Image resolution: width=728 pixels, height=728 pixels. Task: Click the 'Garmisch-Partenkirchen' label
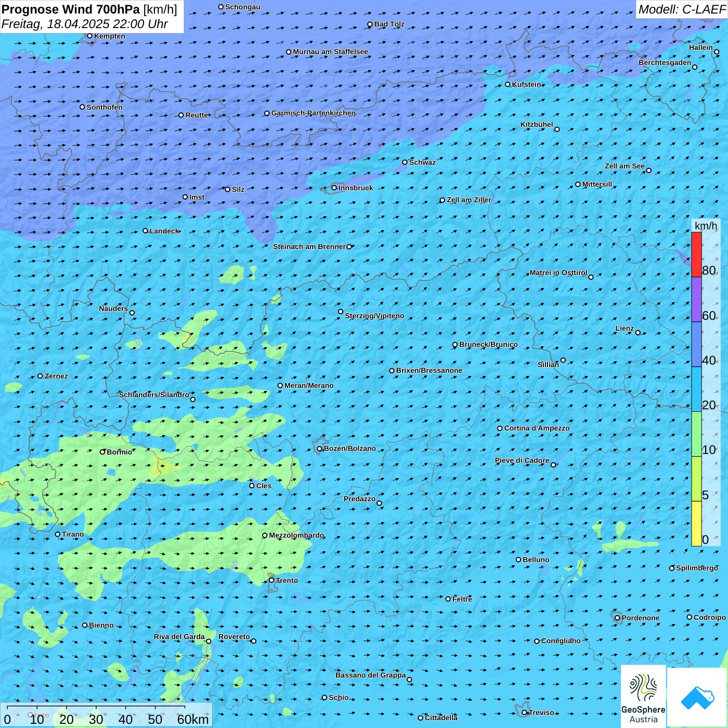point(314,113)
